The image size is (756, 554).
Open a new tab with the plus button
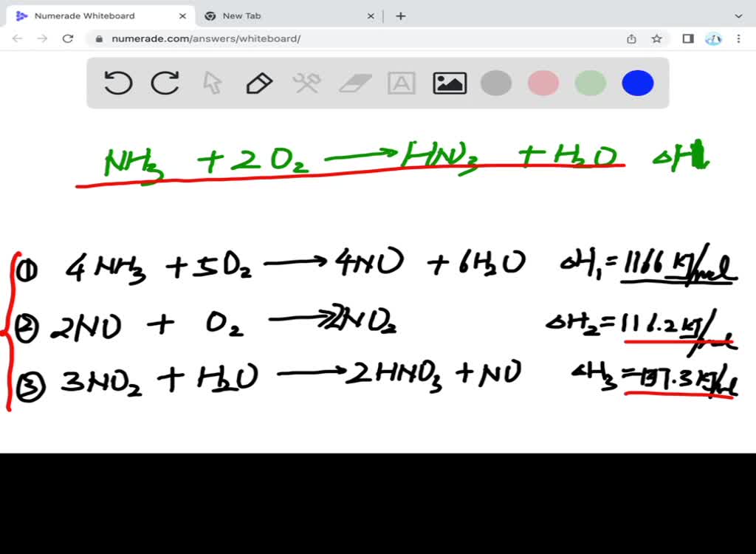point(401,16)
